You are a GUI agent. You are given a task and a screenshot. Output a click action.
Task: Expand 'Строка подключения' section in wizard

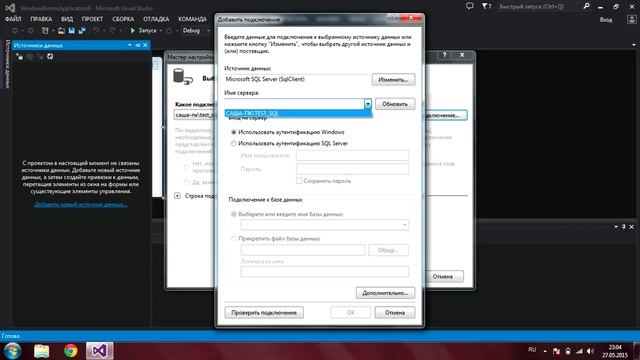tap(178, 196)
